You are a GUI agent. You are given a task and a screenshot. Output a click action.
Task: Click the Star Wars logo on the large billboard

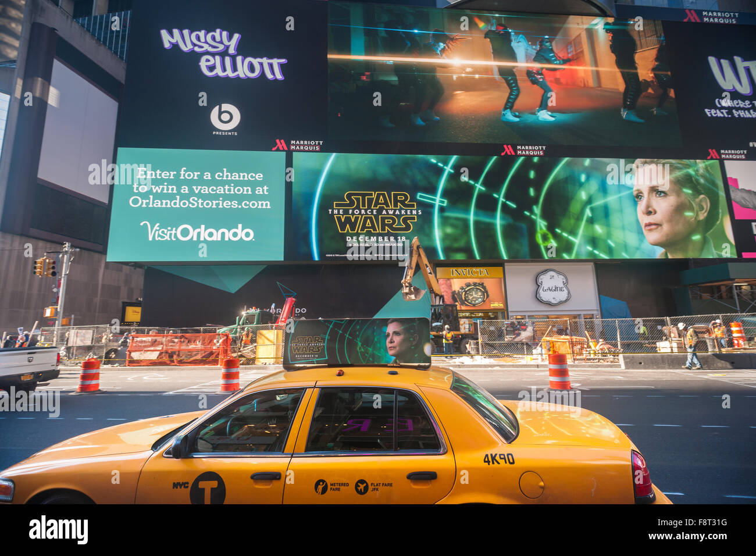tap(375, 212)
